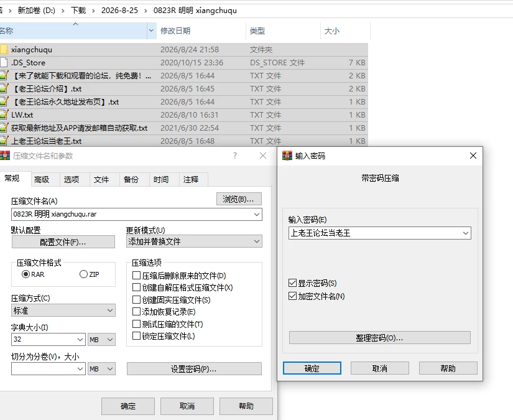
Task: Select the 常规 tab
Action: 12,179
